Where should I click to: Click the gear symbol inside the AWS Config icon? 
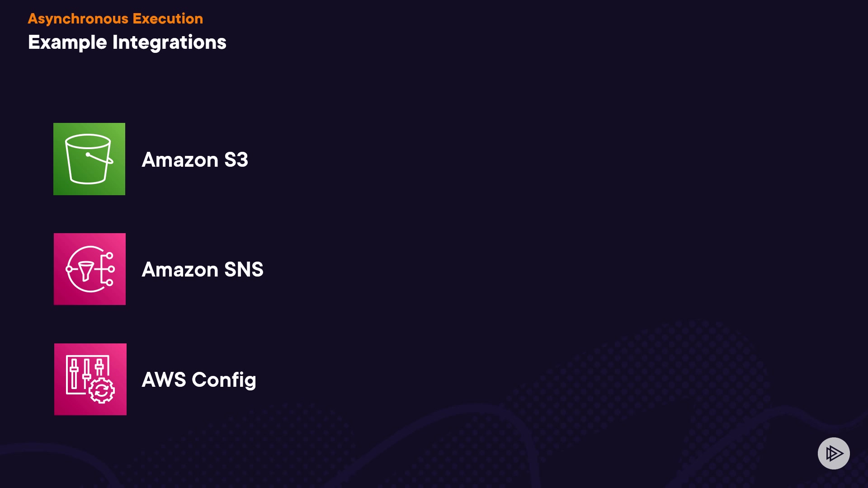[102, 391]
